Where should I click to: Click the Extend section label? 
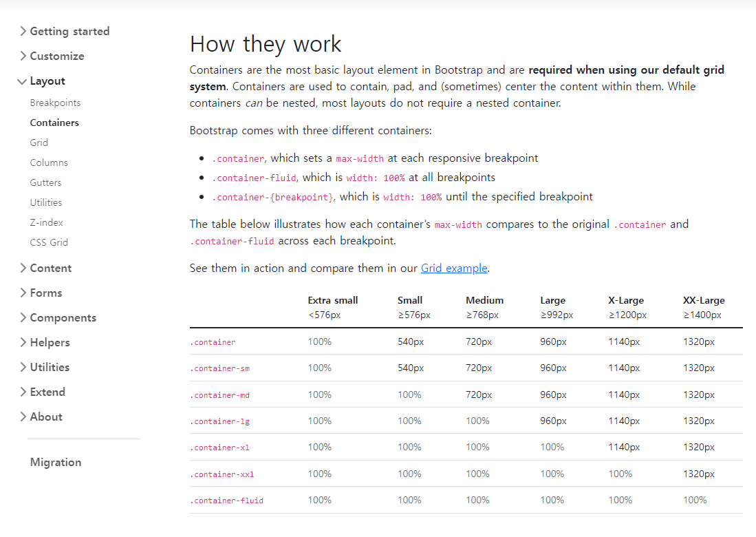pos(47,392)
